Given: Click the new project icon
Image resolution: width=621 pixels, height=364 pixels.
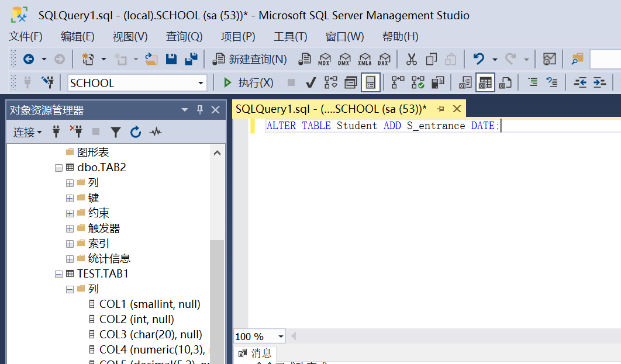Looking at the screenshot, I should click(x=88, y=60).
